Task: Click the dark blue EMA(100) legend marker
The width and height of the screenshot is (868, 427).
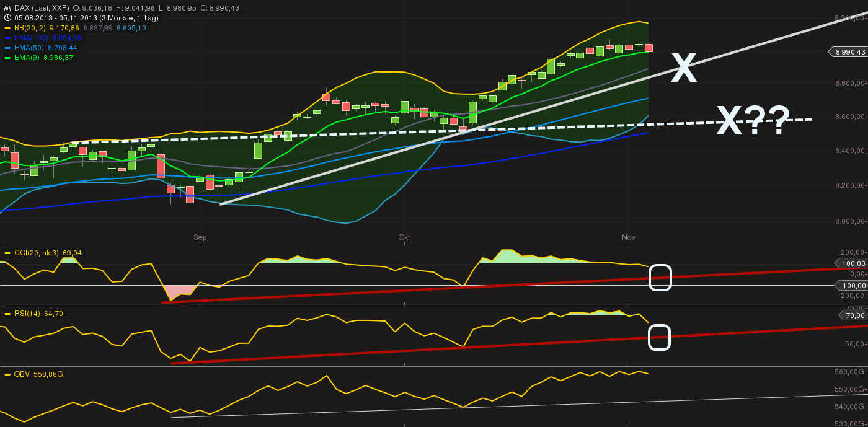Action: pyautogui.click(x=7, y=38)
